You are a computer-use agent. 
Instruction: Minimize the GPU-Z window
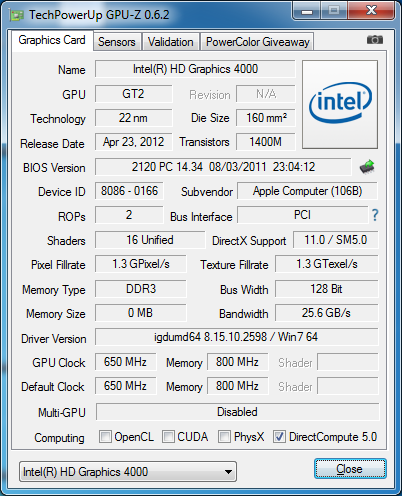307,11
